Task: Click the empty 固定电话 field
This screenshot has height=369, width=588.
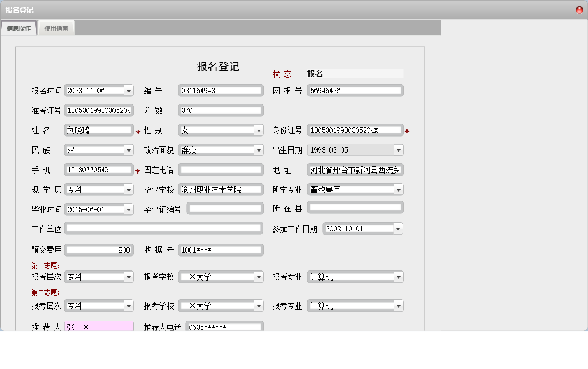Action: [221, 170]
